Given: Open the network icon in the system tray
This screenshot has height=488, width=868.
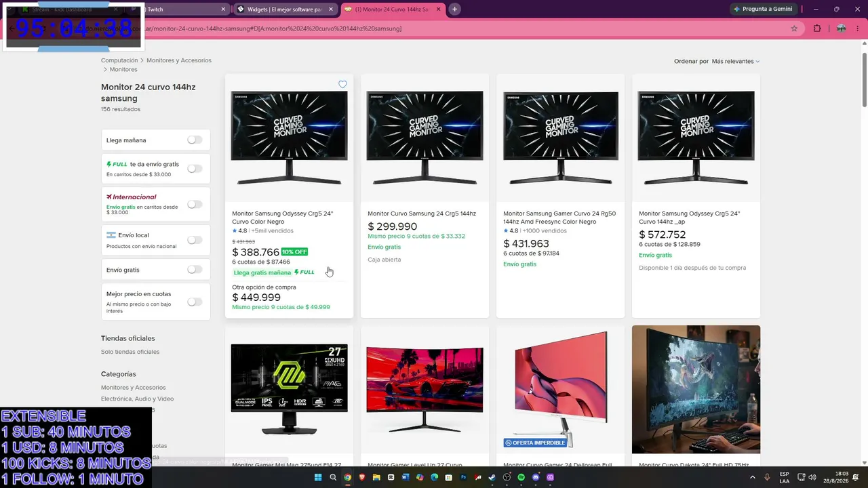Looking at the screenshot, I should 801,477.
